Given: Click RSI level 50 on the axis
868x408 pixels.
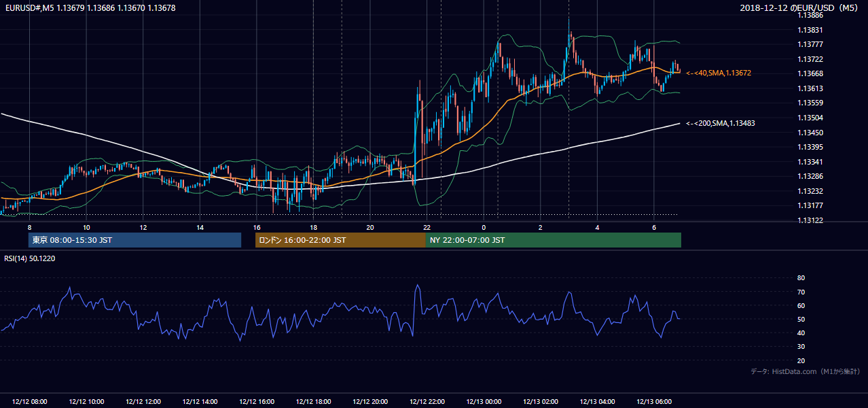Looking at the screenshot, I should pos(801,319).
